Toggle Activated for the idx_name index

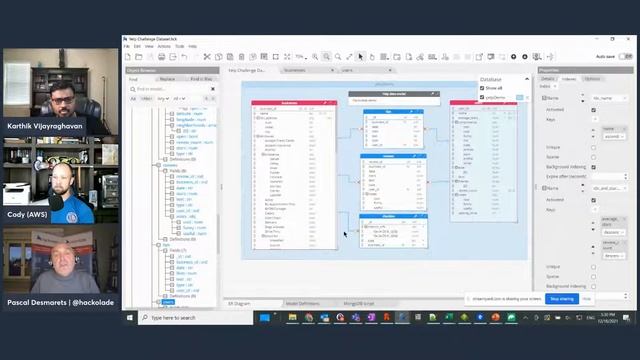point(593,110)
